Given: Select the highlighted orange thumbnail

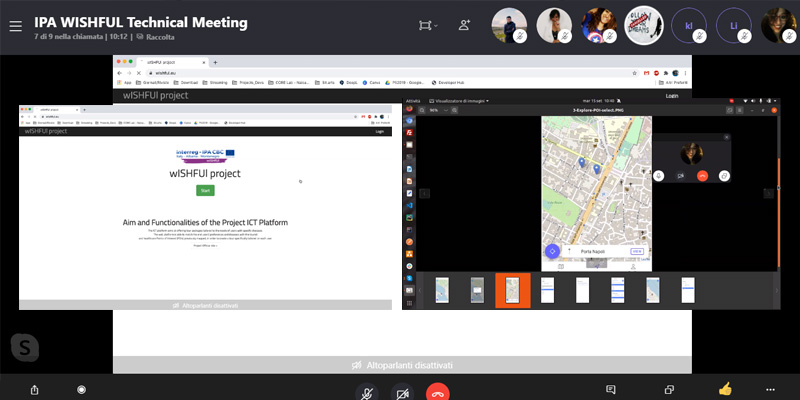Looking at the screenshot, I should (513, 290).
